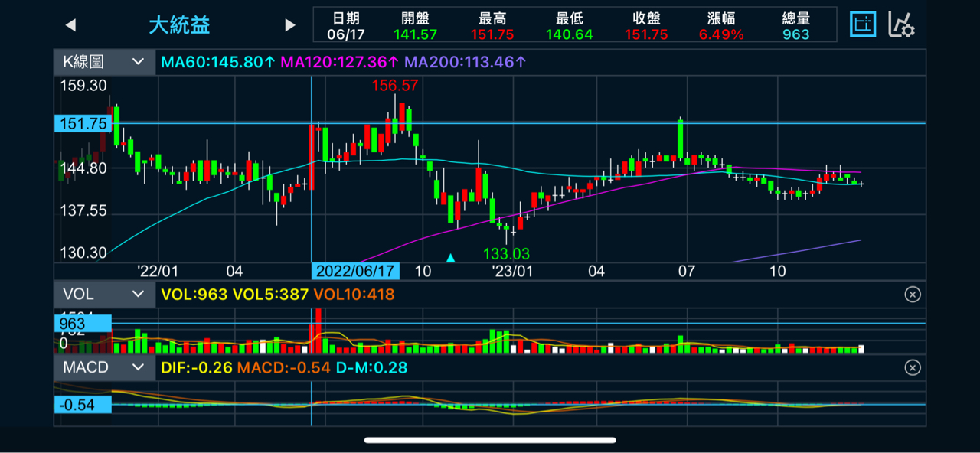Tap the home indicator bar at the bottom
Screen dimensions: 980x453
490,440
